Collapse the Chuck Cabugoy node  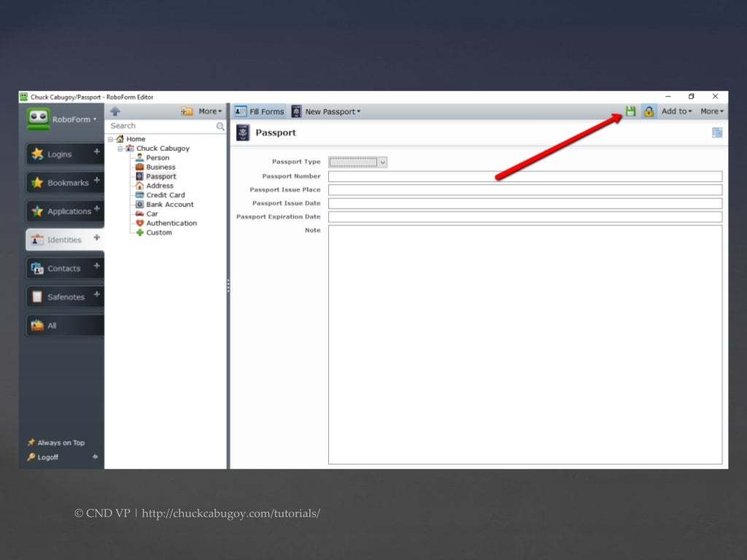point(120,149)
